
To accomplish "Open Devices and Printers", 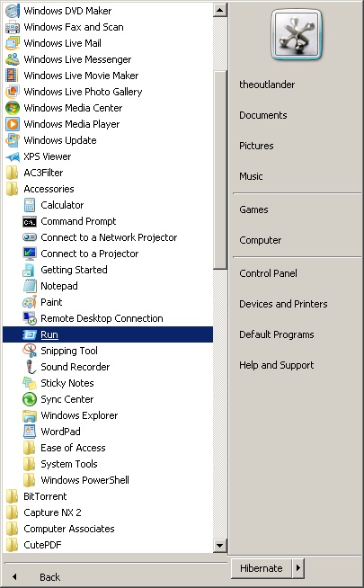I will [x=283, y=304].
